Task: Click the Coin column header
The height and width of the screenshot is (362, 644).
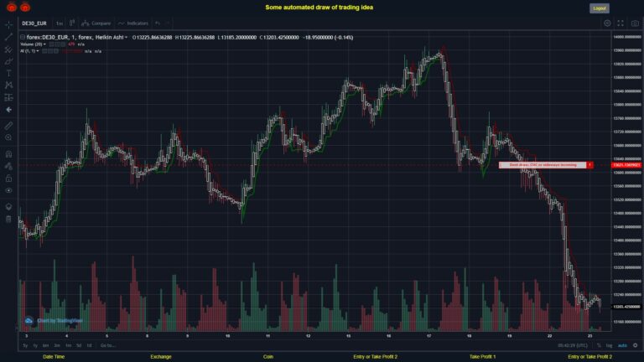Action: click(268, 357)
